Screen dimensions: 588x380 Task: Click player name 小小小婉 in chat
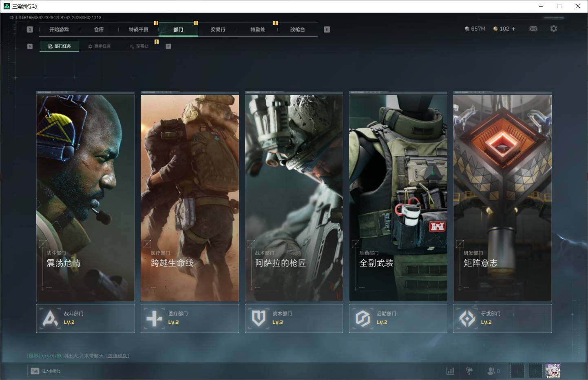pyautogui.click(x=51, y=356)
